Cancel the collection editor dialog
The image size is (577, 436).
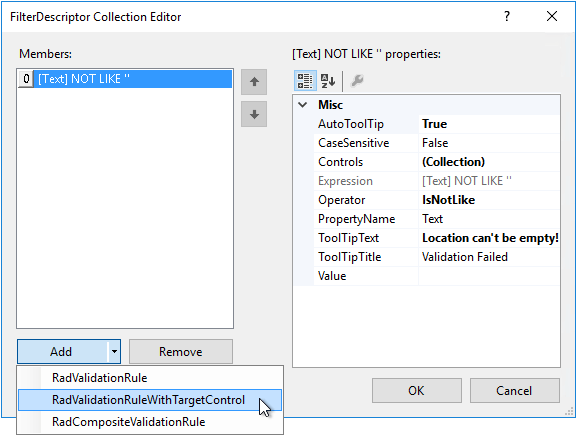click(x=514, y=390)
